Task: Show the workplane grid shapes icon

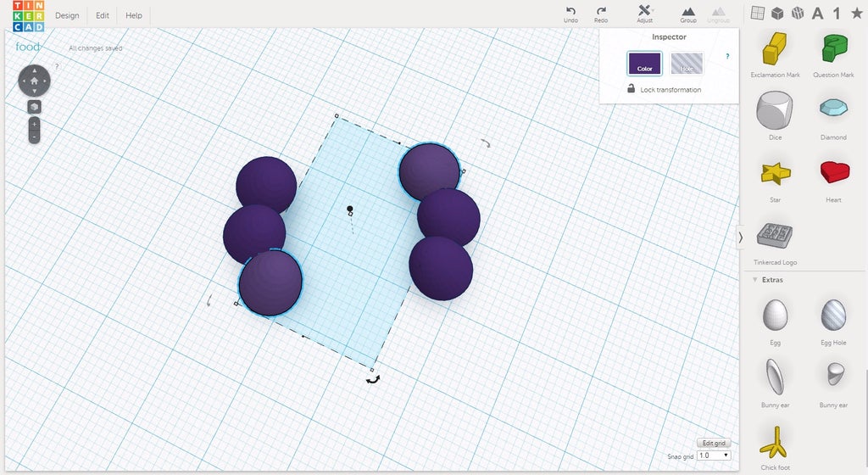Action: pyautogui.click(x=757, y=13)
